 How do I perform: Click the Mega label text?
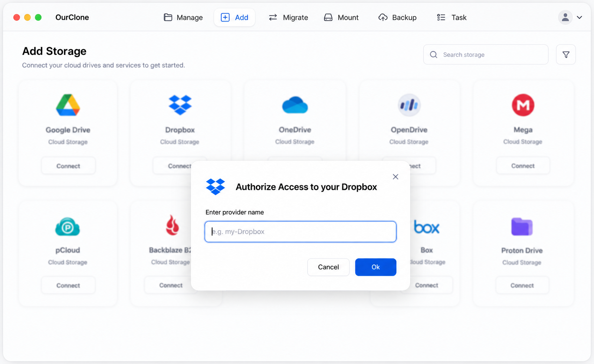click(x=523, y=130)
